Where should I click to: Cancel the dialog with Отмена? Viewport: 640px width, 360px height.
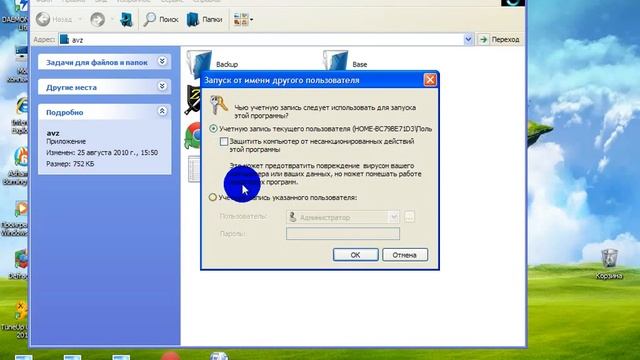pos(404,255)
